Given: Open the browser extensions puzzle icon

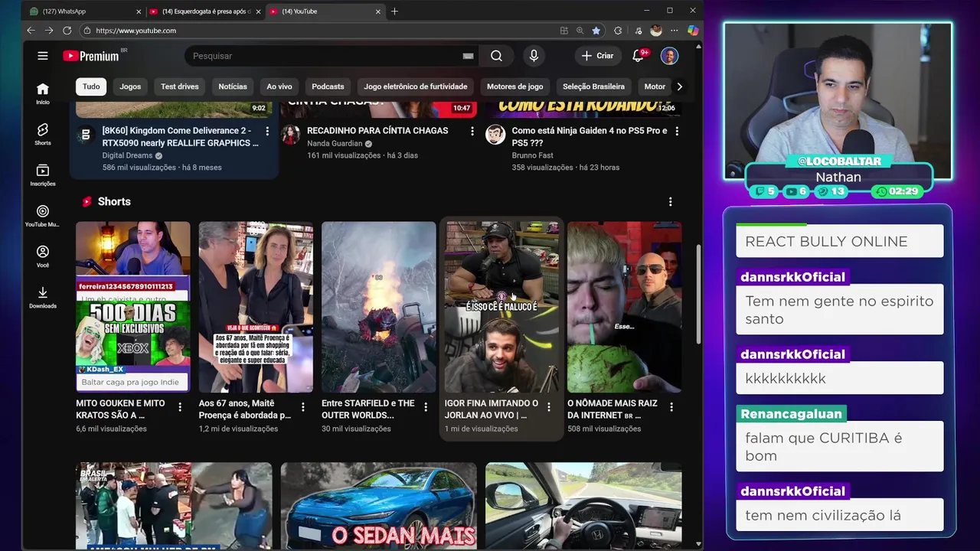Looking at the screenshot, I should pos(618,31).
